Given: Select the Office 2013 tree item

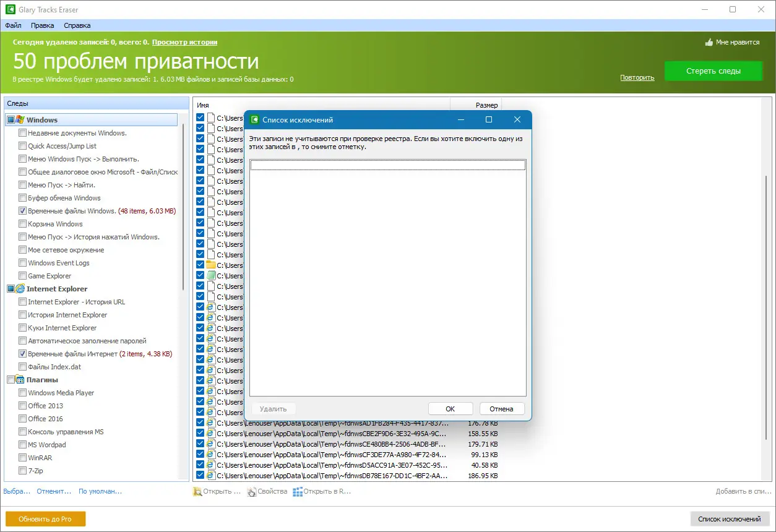Looking at the screenshot, I should [45, 406].
